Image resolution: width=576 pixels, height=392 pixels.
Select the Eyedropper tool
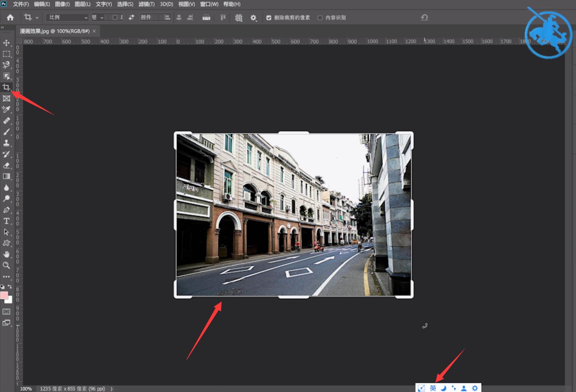tap(6, 109)
